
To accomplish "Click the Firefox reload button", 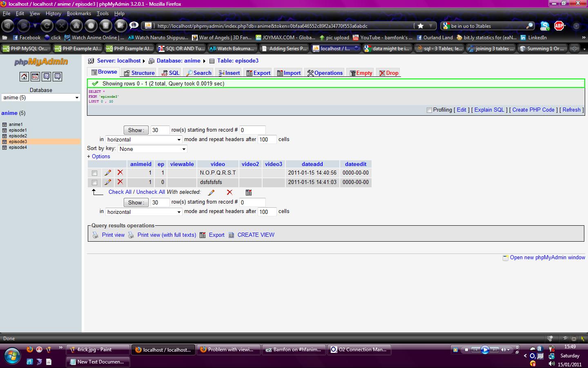I will click(x=47, y=26).
